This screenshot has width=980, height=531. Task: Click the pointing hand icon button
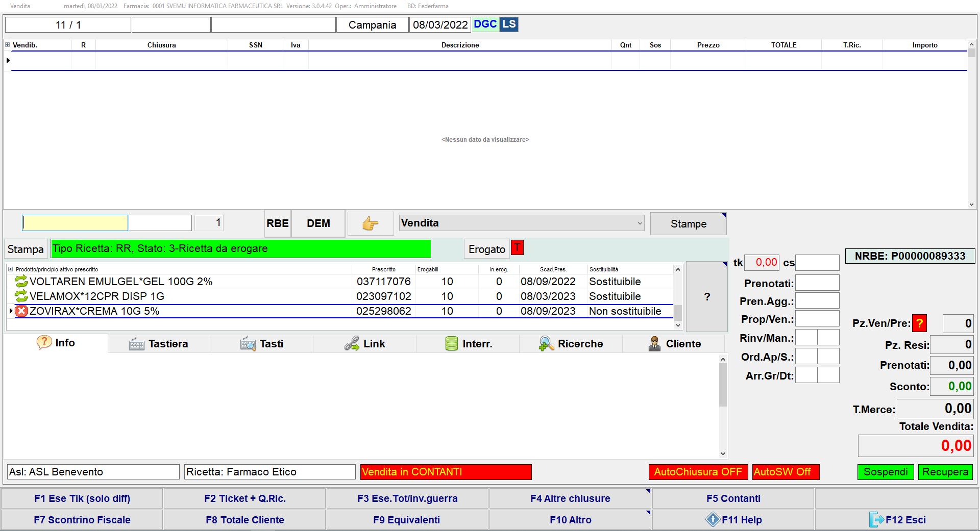click(x=370, y=223)
